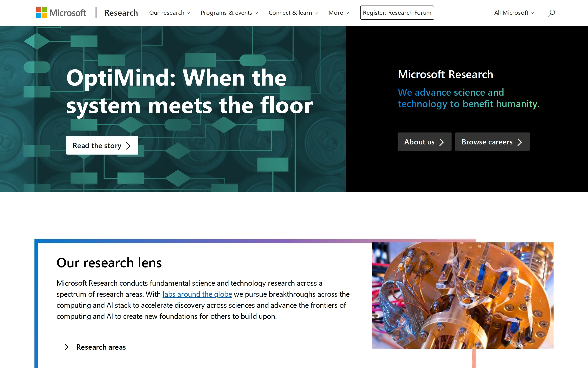This screenshot has width=588, height=368.
Task: Expand the Connect & learn menu
Action: click(293, 13)
